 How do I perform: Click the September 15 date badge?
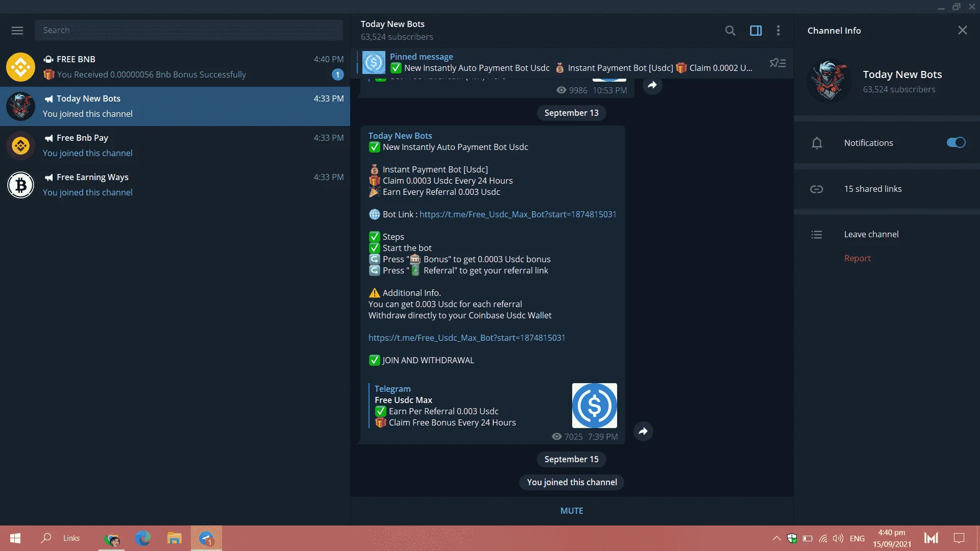(571, 459)
